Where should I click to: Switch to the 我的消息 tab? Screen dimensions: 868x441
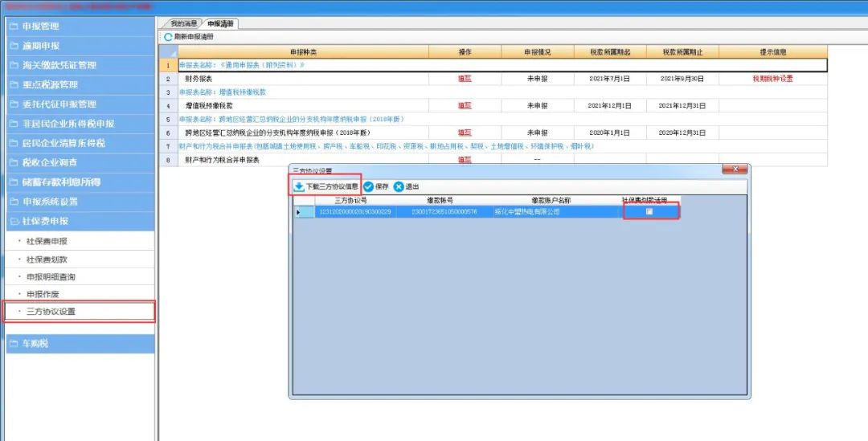[182, 24]
